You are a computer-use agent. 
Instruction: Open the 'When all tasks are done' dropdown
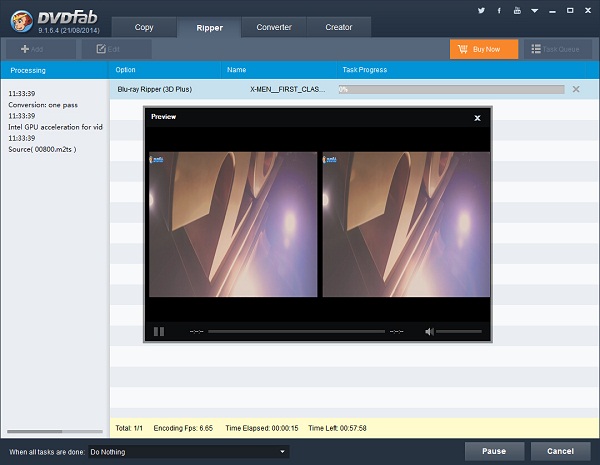pos(189,452)
